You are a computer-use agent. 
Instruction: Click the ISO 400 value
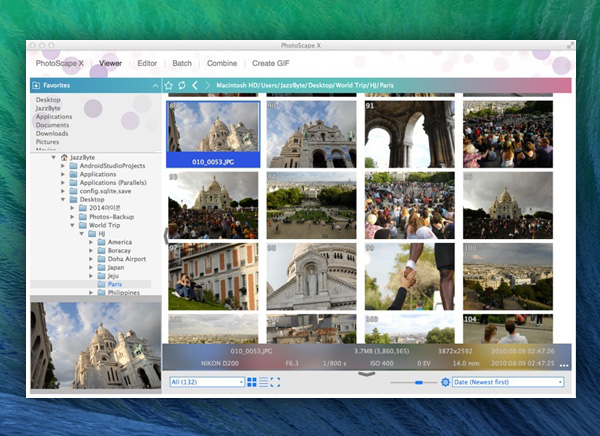coord(382,363)
